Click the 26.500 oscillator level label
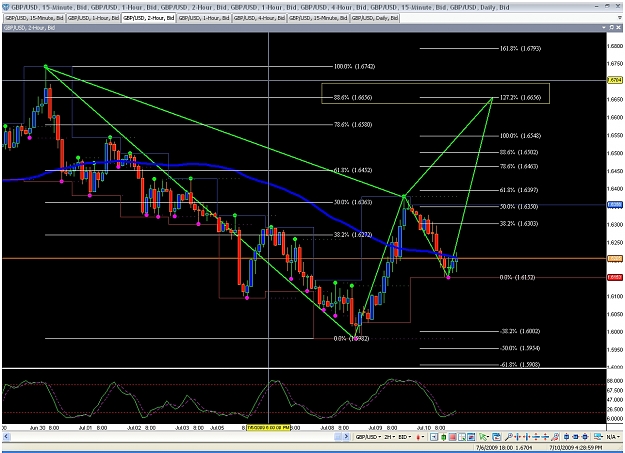This screenshot has height=453, width=625. pyautogui.click(x=615, y=410)
